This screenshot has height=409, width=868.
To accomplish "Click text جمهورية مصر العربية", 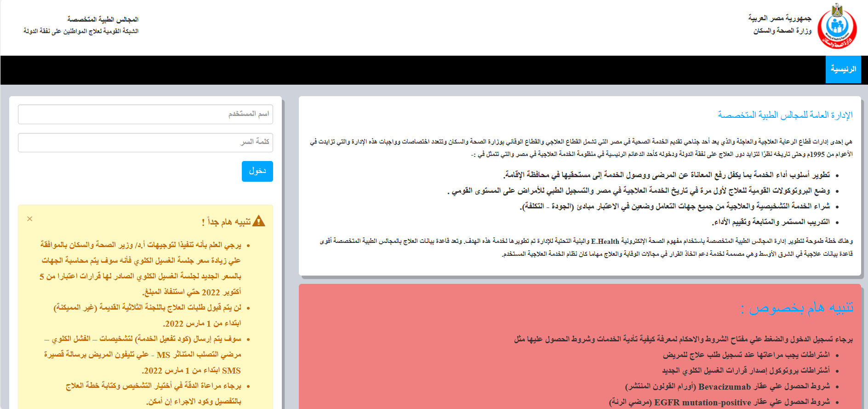I will pos(780,18).
